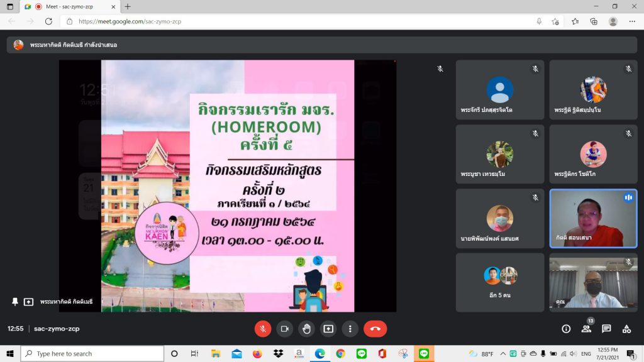
Task: Add this page to favorites
Action: pos(555,21)
